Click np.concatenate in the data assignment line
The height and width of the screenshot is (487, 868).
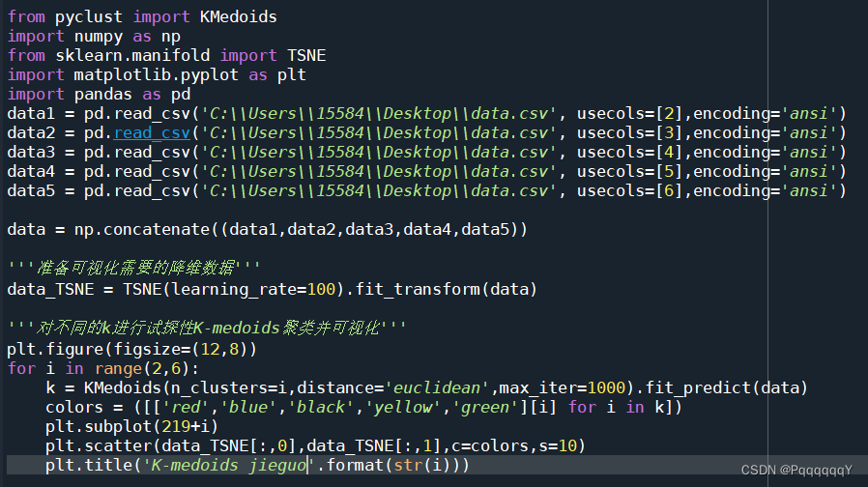coord(142,230)
